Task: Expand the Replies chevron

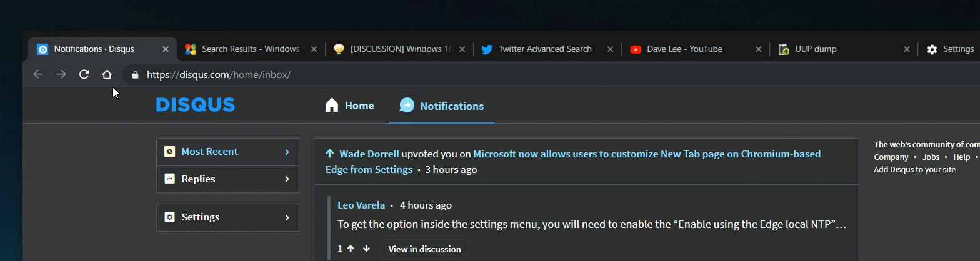Action: click(287, 179)
